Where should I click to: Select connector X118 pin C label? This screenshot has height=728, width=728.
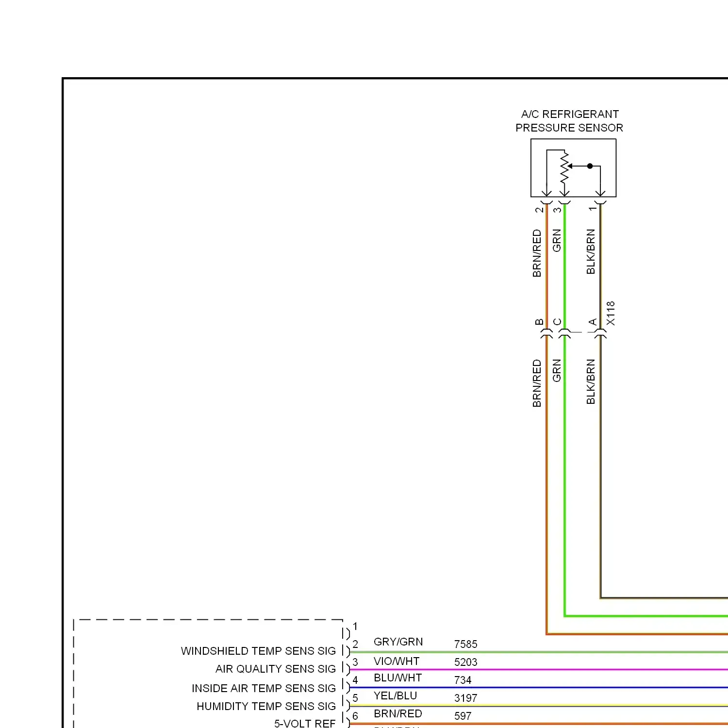pyautogui.click(x=557, y=322)
